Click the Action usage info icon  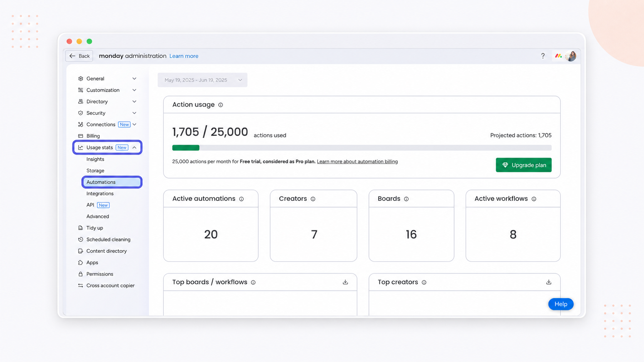[x=221, y=105]
